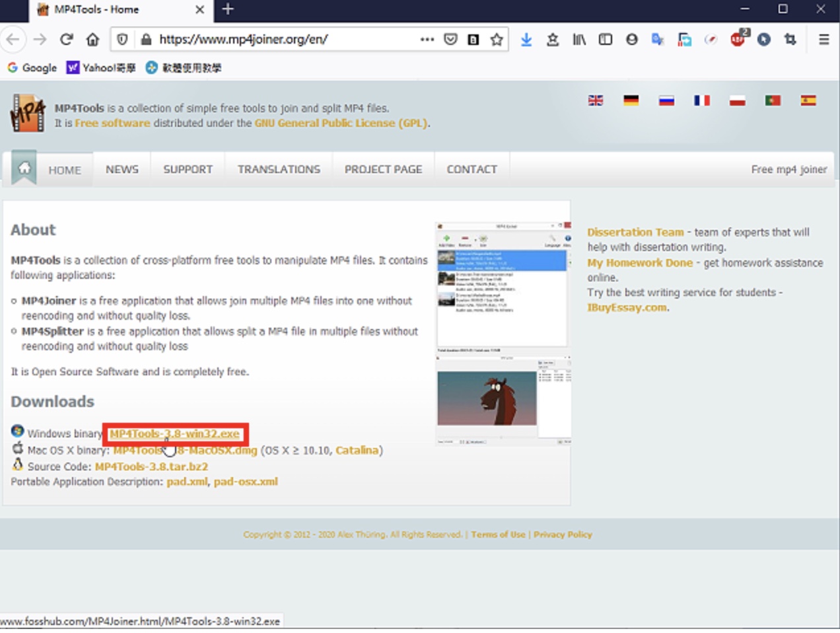Click the browser Forward arrow
Image resolution: width=840 pixels, height=633 pixels.
point(40,40)
